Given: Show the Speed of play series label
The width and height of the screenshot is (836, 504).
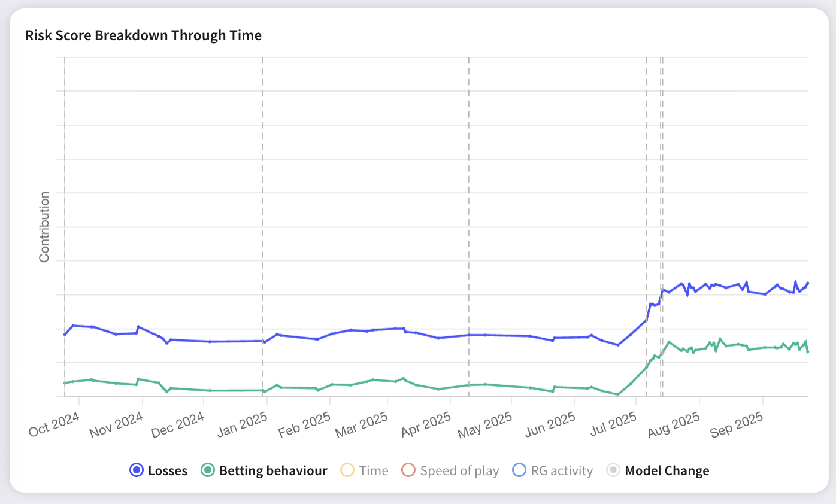Looking at the screenshot, I should point(459,471).
